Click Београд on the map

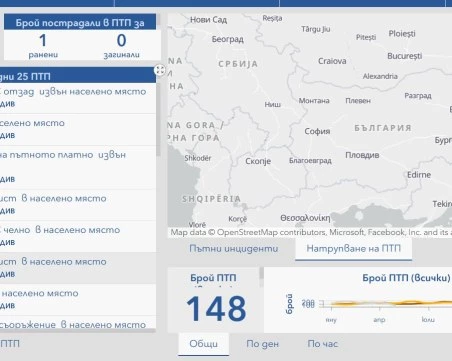(x=228, y=39)
